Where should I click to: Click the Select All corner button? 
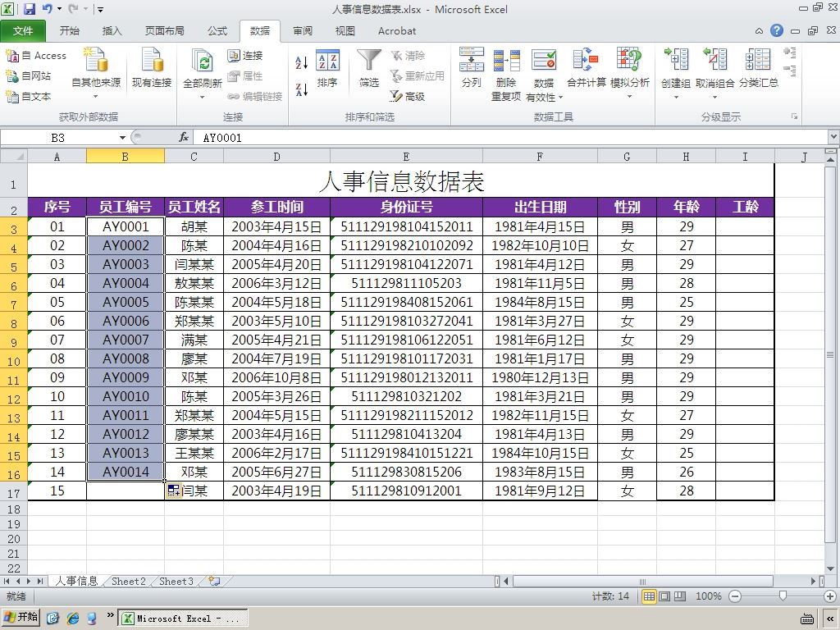click(x=14, y=157)
